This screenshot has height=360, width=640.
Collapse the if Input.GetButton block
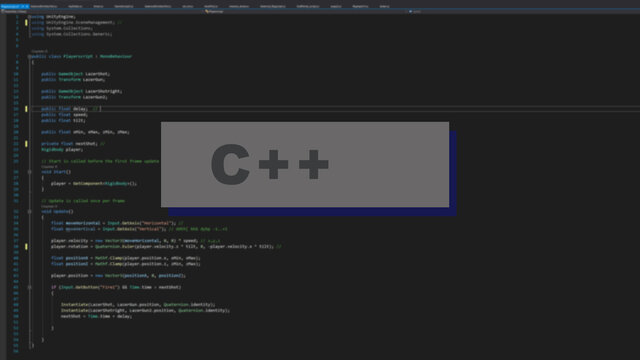(29, 287)
